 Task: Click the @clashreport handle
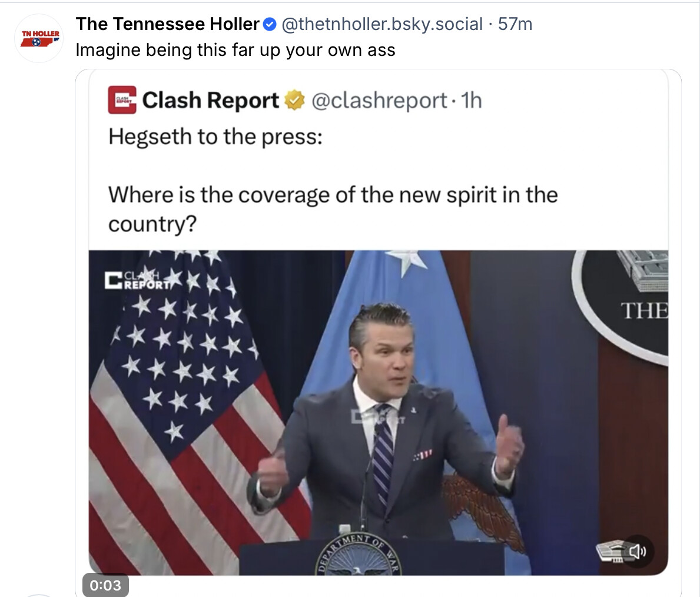(379, 101)
